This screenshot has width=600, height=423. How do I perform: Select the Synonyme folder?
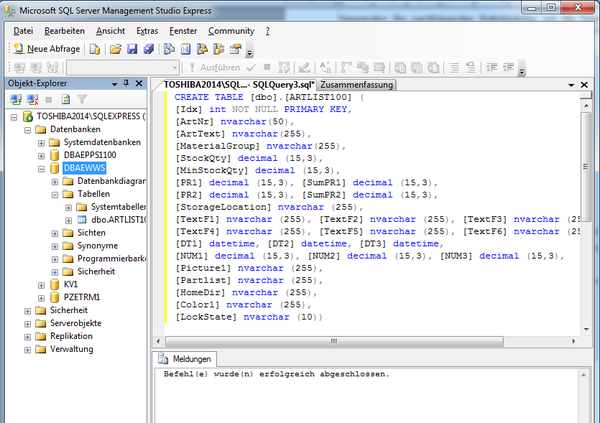(x=98, y=246)
